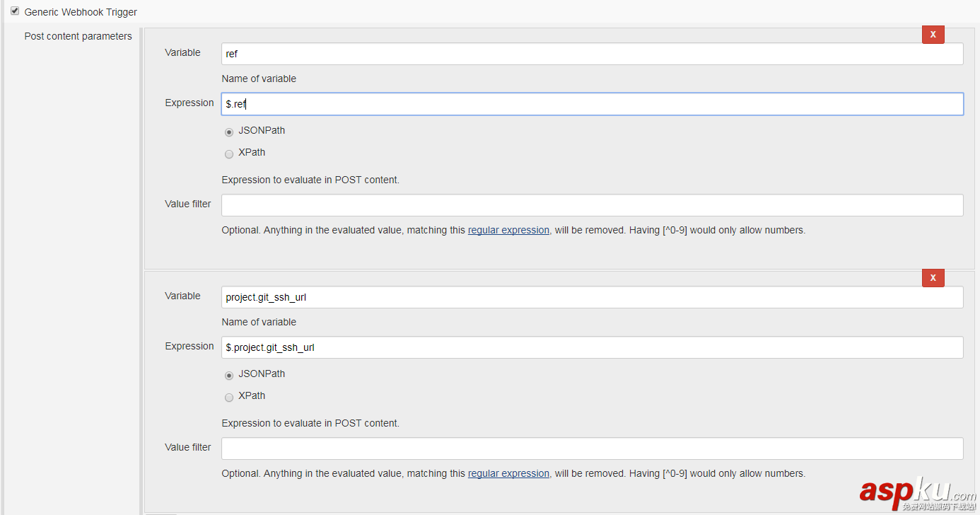Image resolution: width=980 pixels, height=515 pixels.
Task: Choose XPath radio for the ref parameter
Action: tap(229, 154)
